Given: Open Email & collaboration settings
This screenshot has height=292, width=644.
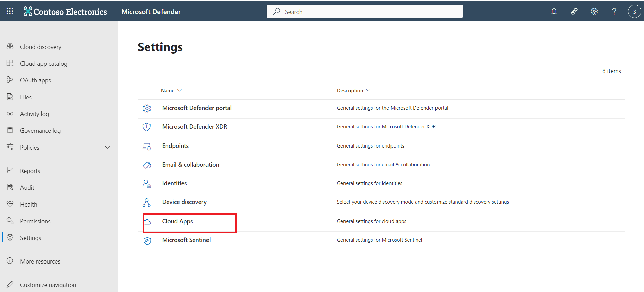Looking at the screenshot, I should 190,165.
